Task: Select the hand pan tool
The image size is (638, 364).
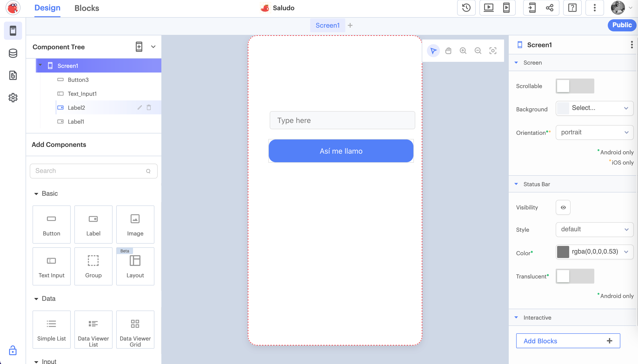Action: pos(448,51)
